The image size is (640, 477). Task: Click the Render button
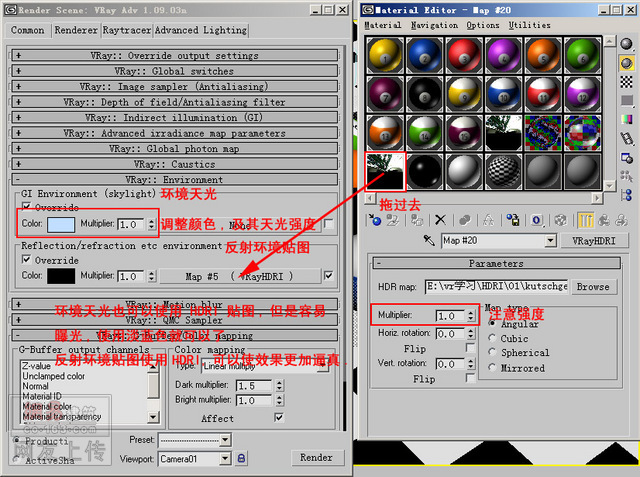point(317,457)
